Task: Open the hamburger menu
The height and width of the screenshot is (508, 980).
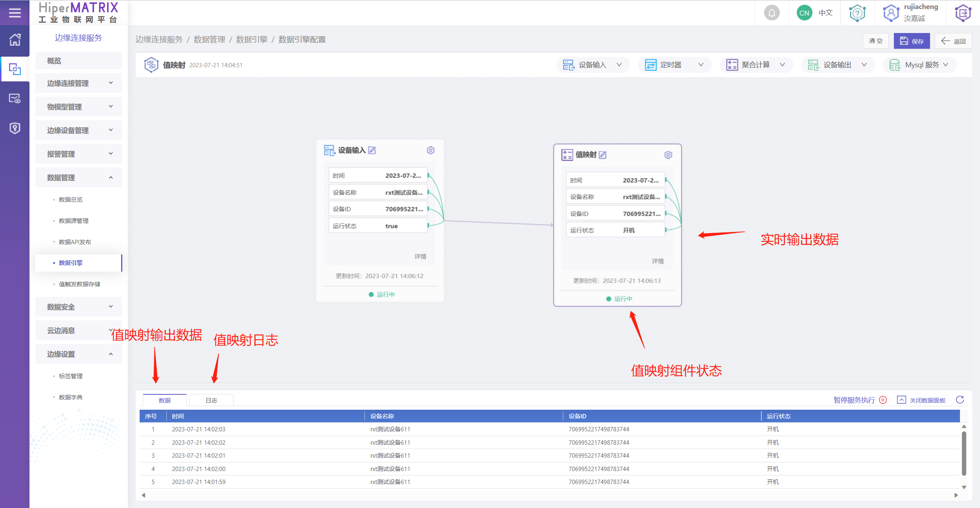Action: point(15,13)
